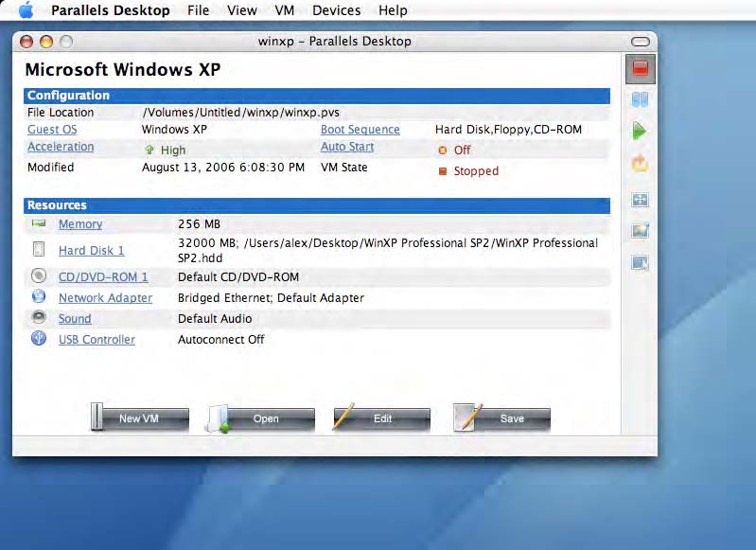This screenshot has height=550, width=756.
Task: Open the File menu
Action: [x=198, y=10]
